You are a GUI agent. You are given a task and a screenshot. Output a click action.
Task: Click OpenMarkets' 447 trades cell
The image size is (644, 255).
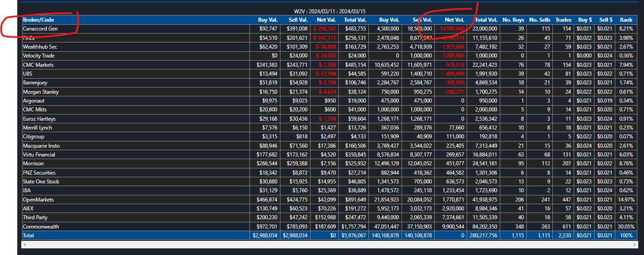point(567,200)
